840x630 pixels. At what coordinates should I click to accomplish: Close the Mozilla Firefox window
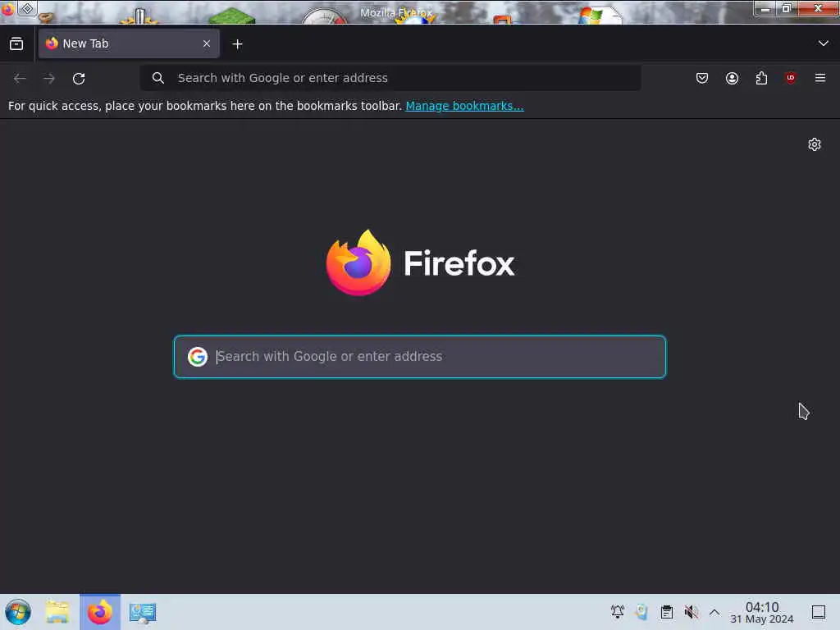(818, 8)
